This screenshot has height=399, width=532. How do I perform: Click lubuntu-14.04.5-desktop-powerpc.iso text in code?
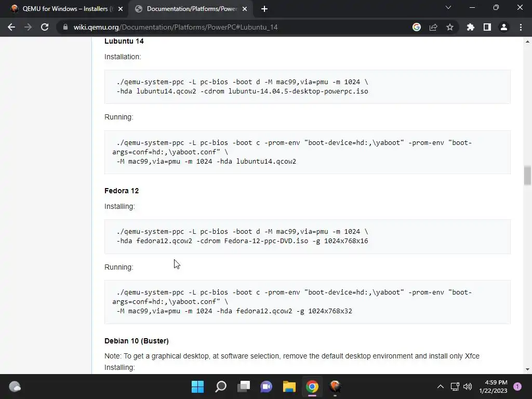click(x=298, y=91)
